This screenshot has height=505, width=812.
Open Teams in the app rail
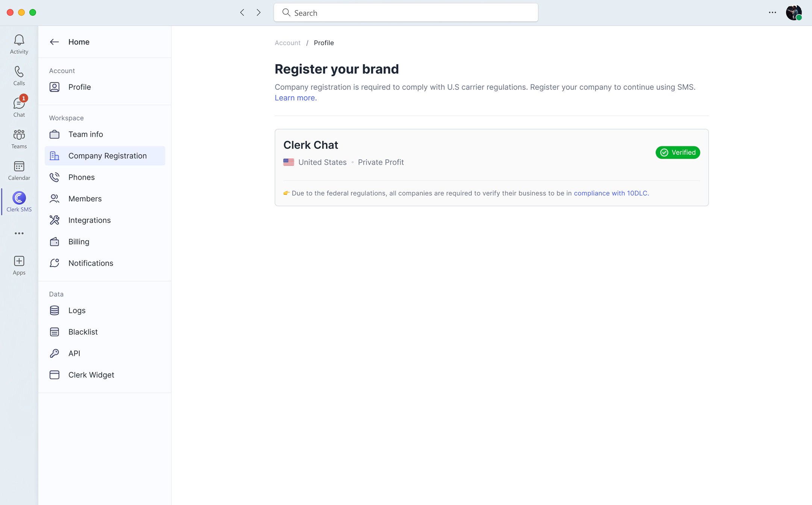click(19, 139)
